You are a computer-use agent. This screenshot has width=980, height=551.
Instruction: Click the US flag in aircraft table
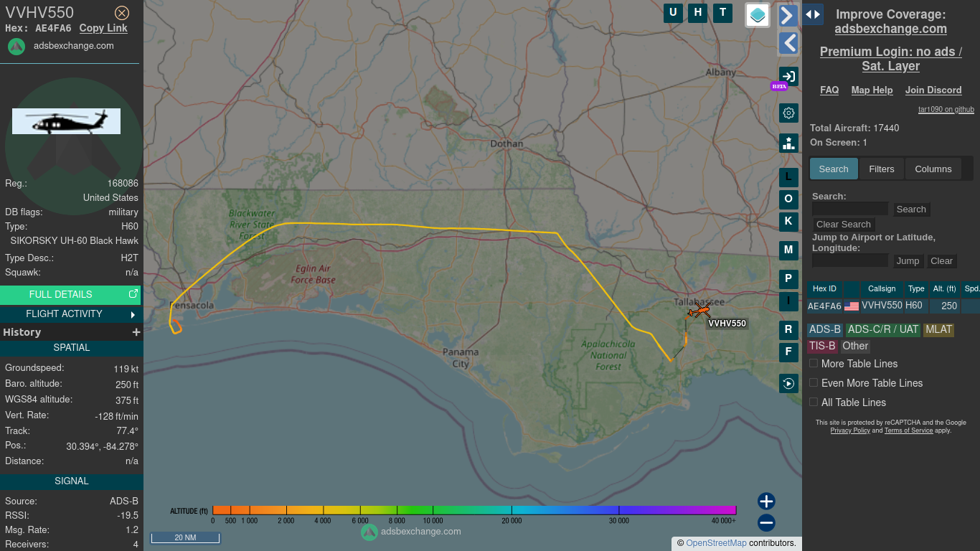pos(852,306)
